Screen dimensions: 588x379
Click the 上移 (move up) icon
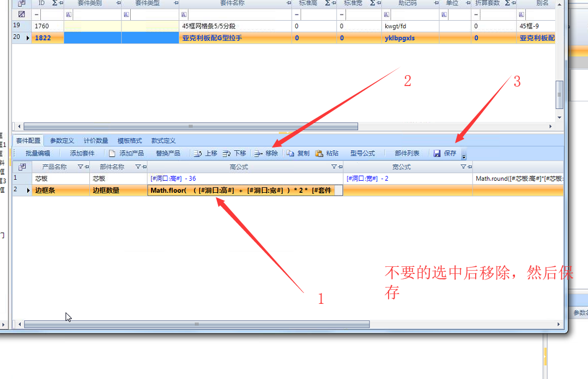point(198,154)
